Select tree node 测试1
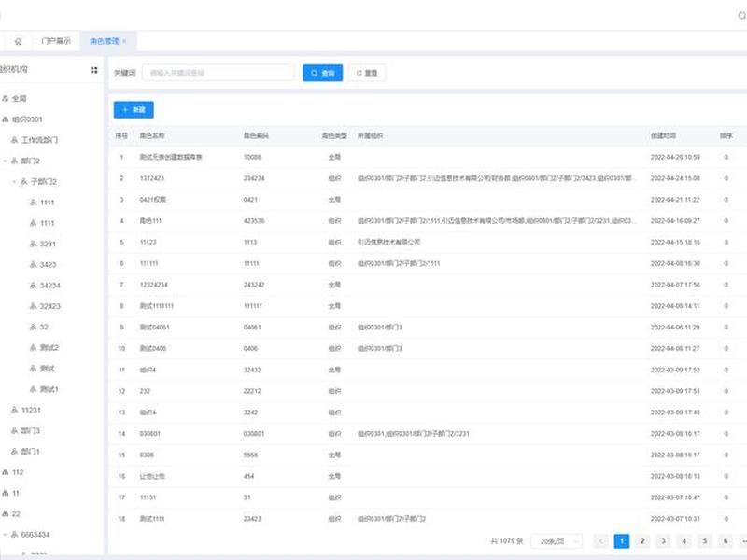This screenshot has width=747, height=560. click(49, 389)
